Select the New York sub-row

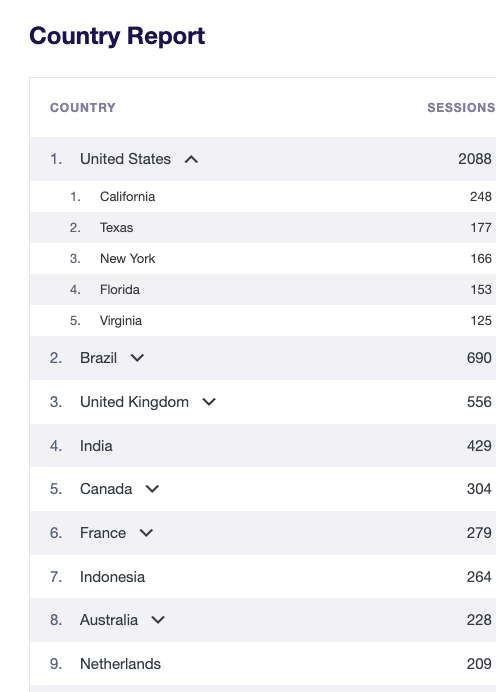(x=263, y=258)
